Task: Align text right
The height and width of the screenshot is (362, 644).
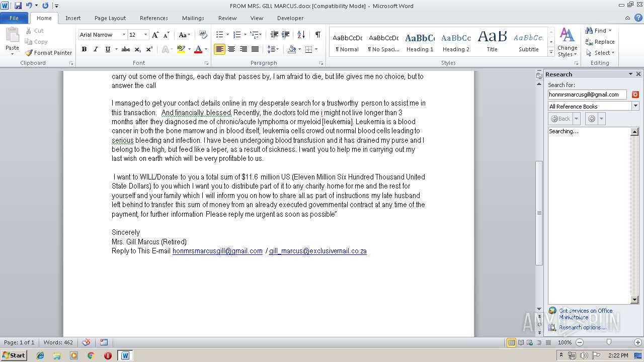Action: click(x=244, y=49)
